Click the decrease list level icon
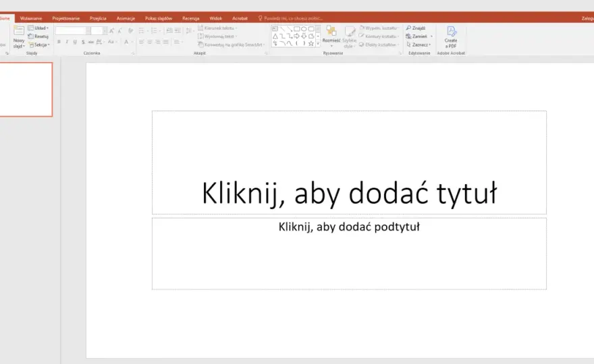 pyautogui.click(x=169, y=30)
